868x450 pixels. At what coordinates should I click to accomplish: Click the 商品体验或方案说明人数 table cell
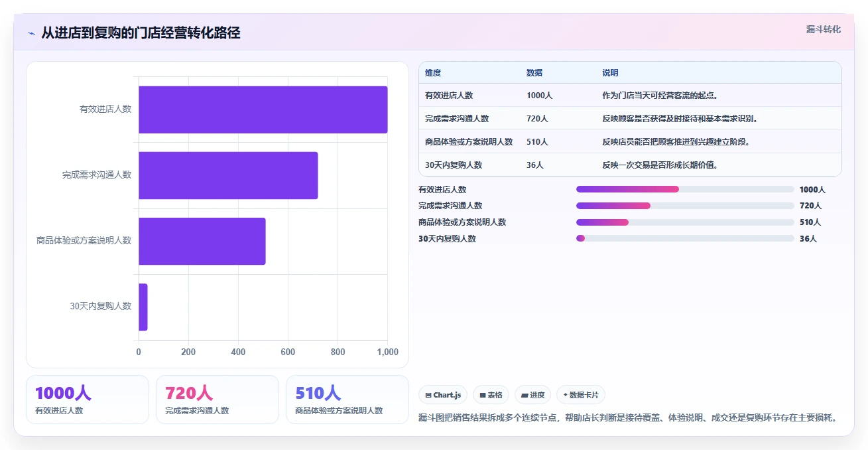coord(469,142)
